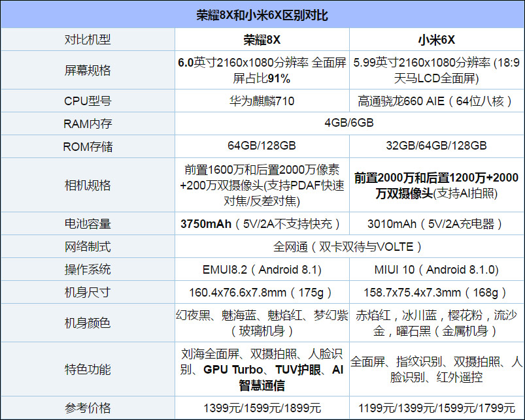
Task: Click the MIUI 10 operating system cell
Action: point(436,269)
